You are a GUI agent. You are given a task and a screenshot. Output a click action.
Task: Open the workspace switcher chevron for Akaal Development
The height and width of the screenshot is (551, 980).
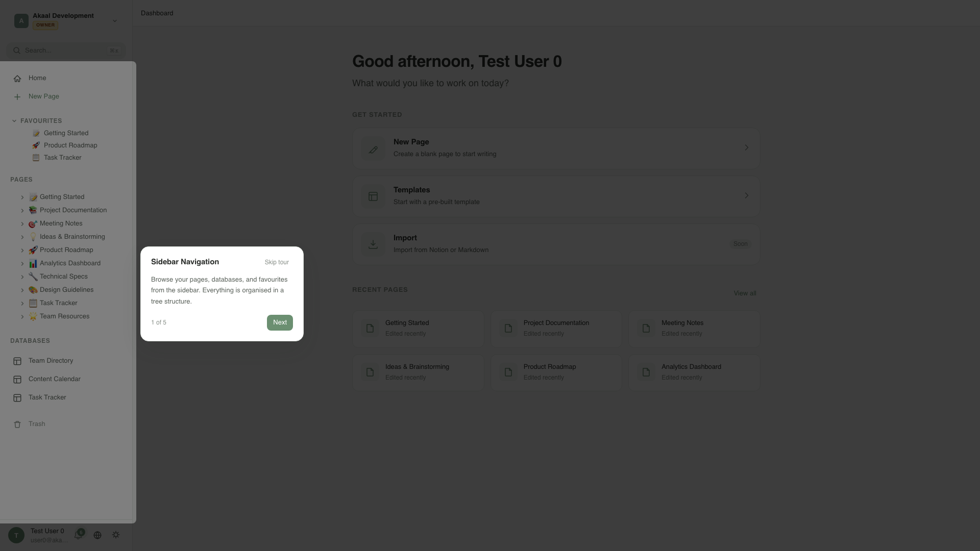[114, 21]
